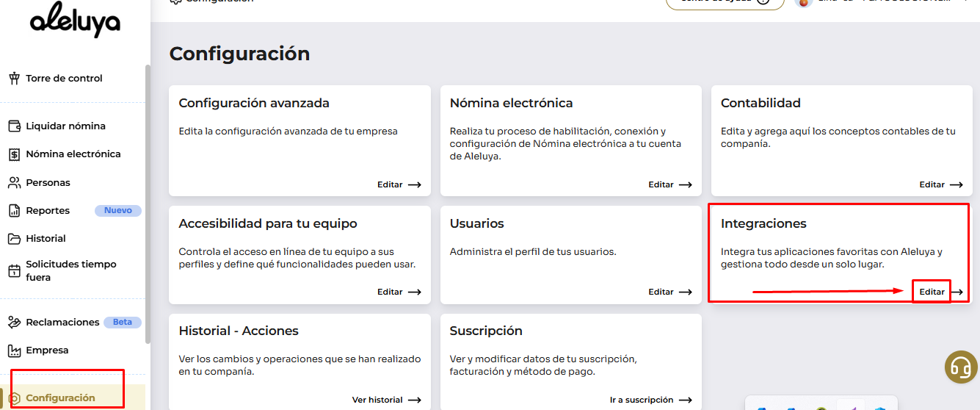Click the Reclamaciones handshake icon
The image size is (980, 410).
click(14, 323)
